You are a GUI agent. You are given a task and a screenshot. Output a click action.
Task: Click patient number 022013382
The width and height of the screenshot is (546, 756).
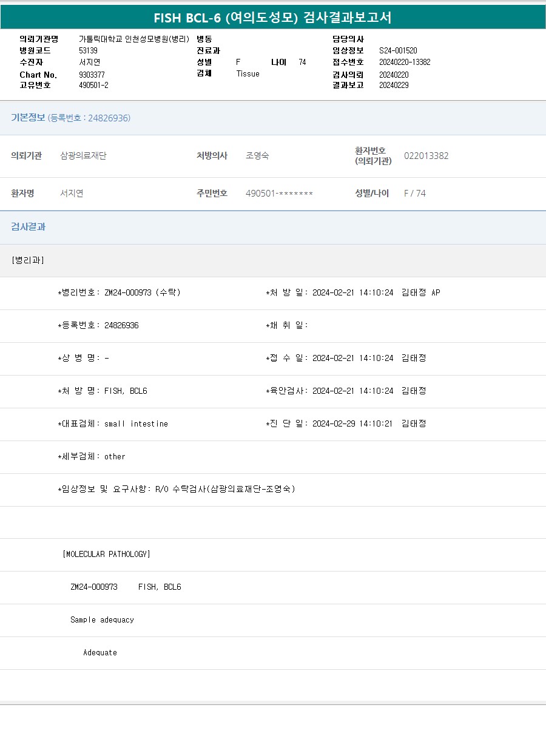[426, 156]
